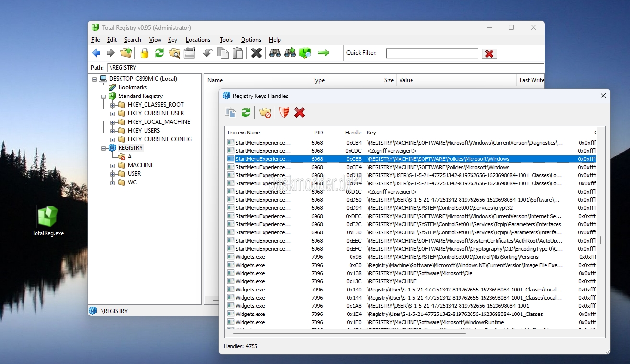Click the red shield icon in dialog
630x364 pixels.
[284, 112]
